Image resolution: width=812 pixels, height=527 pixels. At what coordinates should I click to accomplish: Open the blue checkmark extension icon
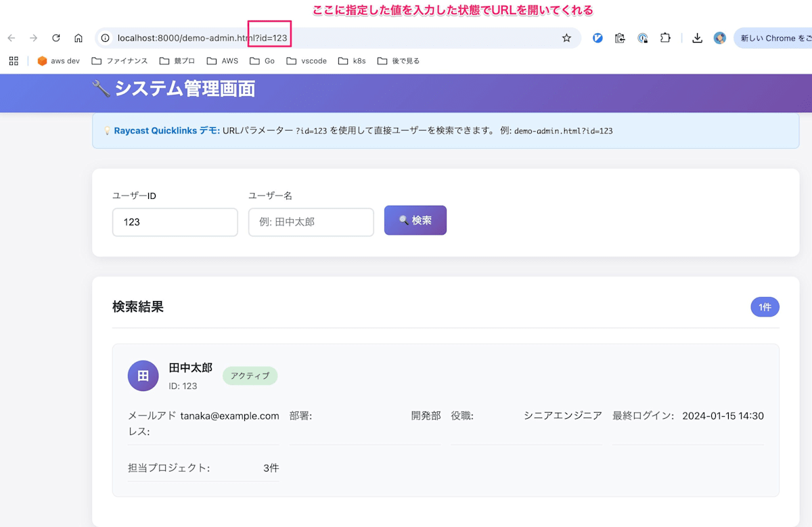[x=597, y=38]
